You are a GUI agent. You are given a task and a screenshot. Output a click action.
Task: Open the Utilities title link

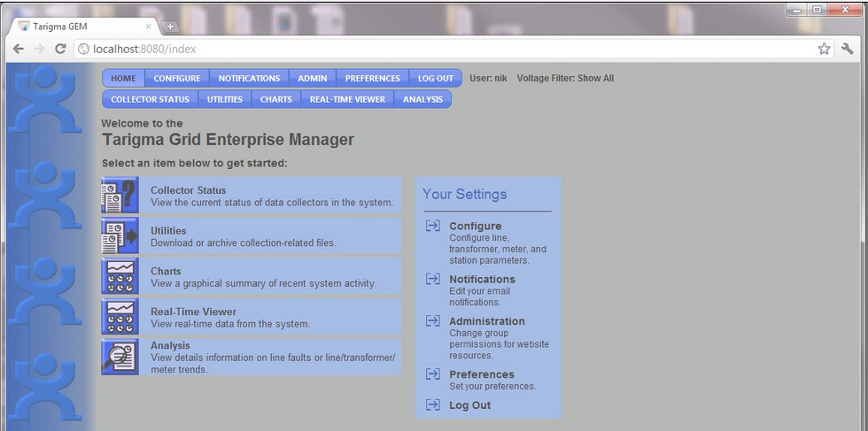point(168,231)
